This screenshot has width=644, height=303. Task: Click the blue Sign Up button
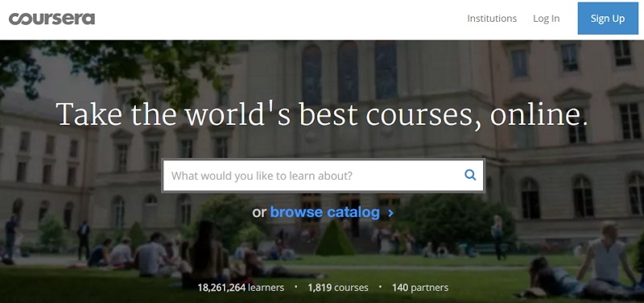[x=608, y=19]
